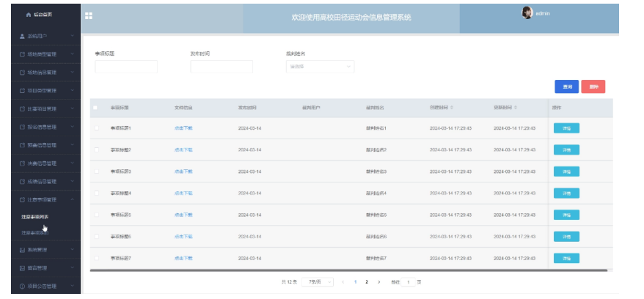The image size is (644, 299).
Task: Check the box for row 事项标题5
Action: point(97,215)
